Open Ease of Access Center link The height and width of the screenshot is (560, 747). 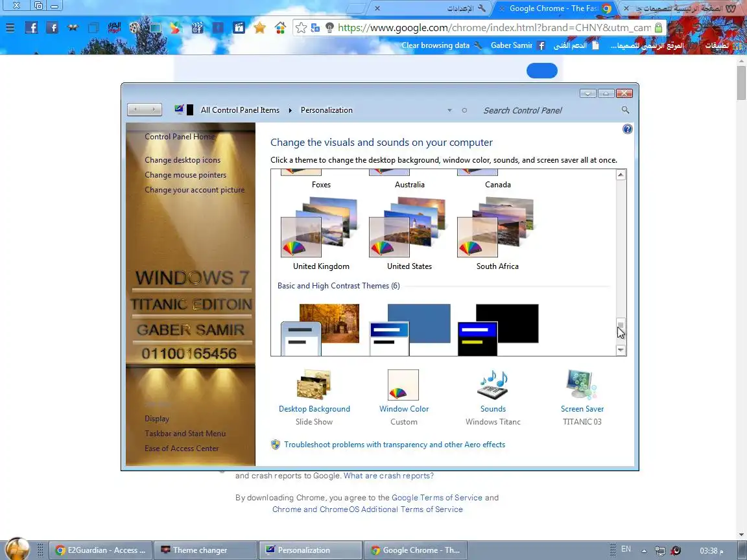click(x=182, y=448)
